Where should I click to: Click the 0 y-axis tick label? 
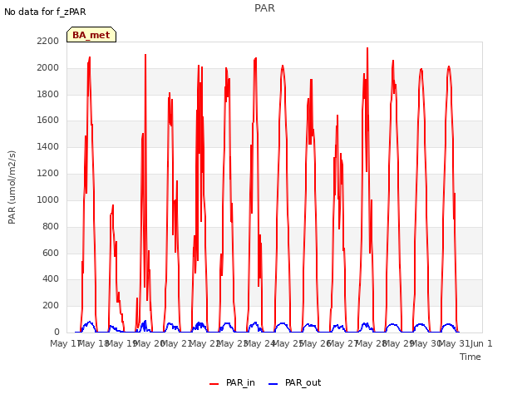tap(57, 332)
